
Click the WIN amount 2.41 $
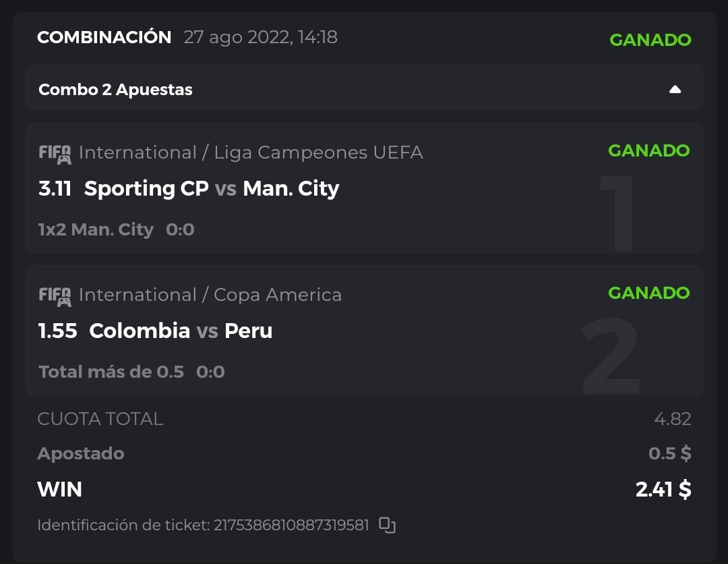(663, 489)
